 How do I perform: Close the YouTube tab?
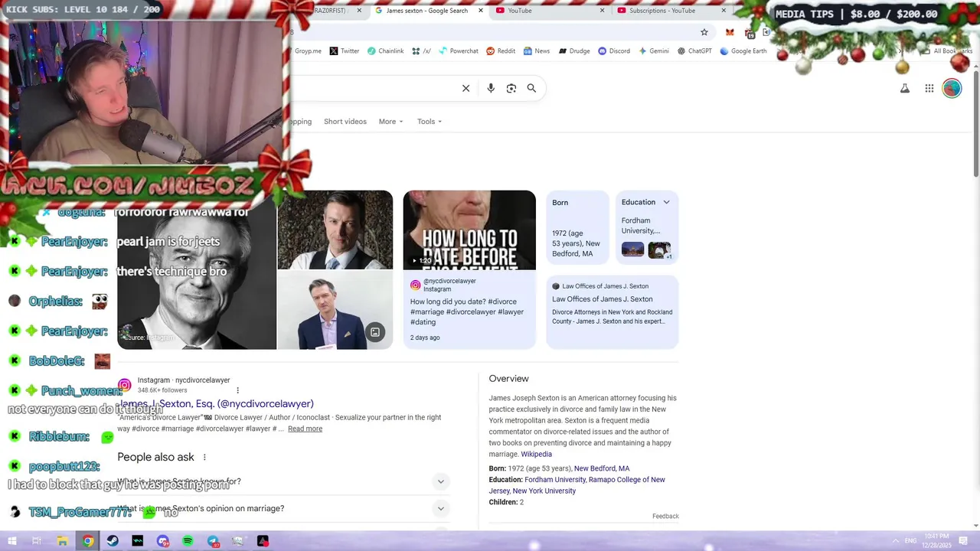pyautogui.click(x=602, y=11)
